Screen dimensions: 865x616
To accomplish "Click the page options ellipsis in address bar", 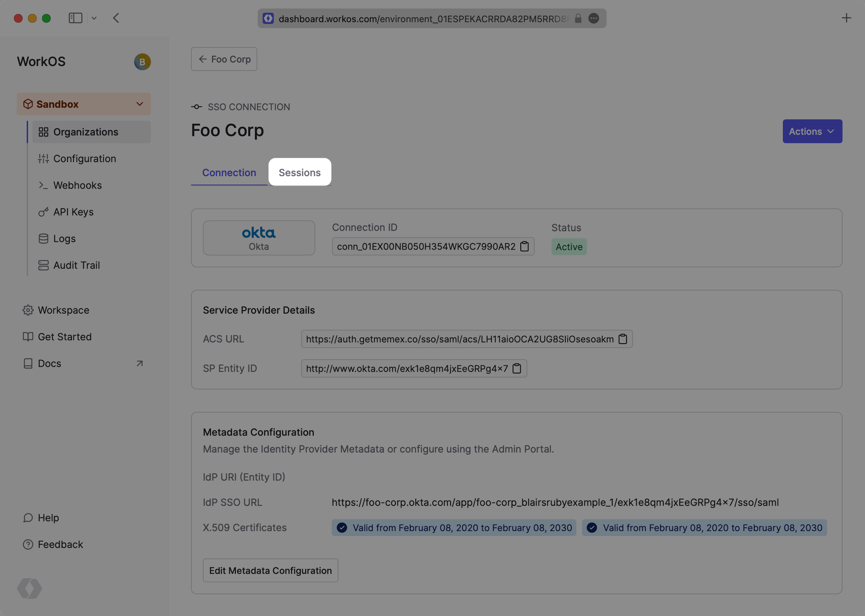I will coord(594,18).
